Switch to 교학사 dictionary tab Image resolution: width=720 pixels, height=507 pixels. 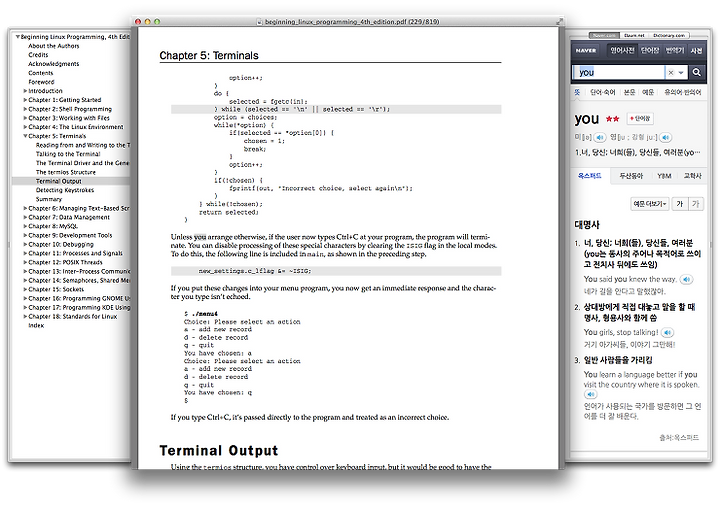pos(692,176)
